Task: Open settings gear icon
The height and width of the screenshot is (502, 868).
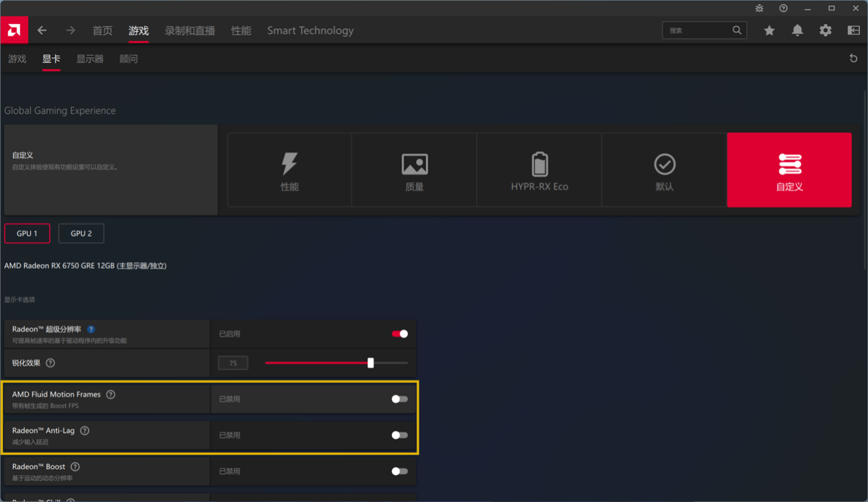Action: pos(826,30)
